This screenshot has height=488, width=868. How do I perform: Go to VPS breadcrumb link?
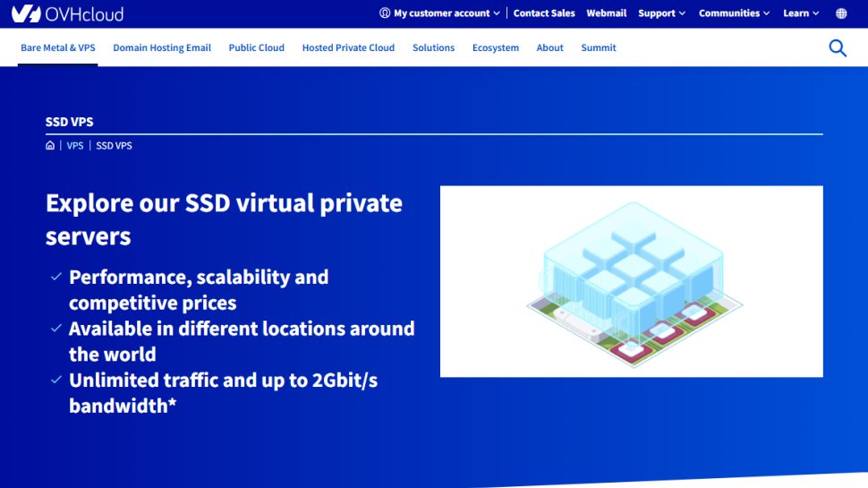(75, 146)
